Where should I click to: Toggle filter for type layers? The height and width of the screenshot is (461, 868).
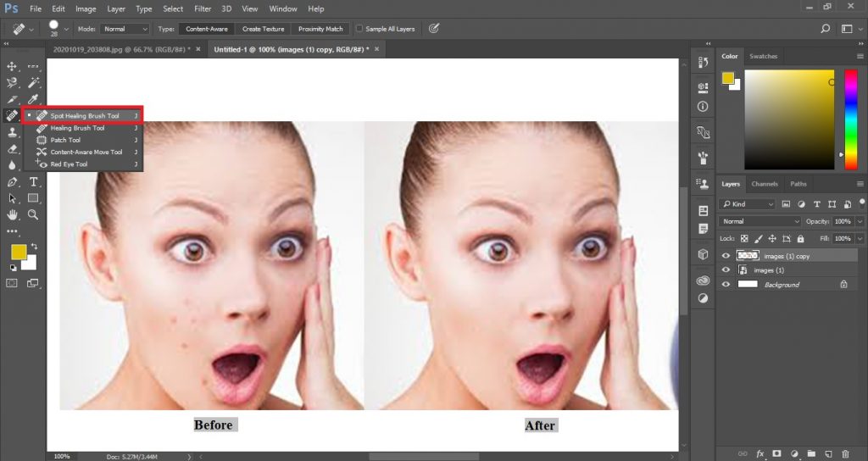coord(816,204)
